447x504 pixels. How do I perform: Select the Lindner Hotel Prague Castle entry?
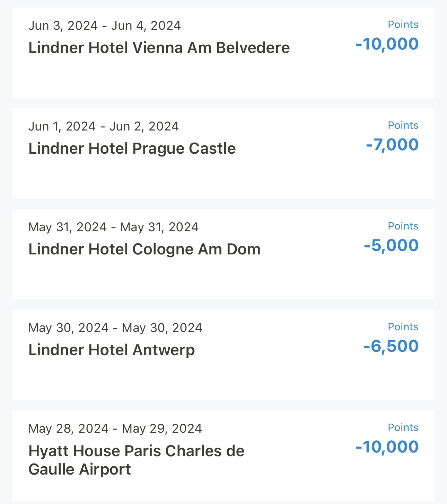132,148
